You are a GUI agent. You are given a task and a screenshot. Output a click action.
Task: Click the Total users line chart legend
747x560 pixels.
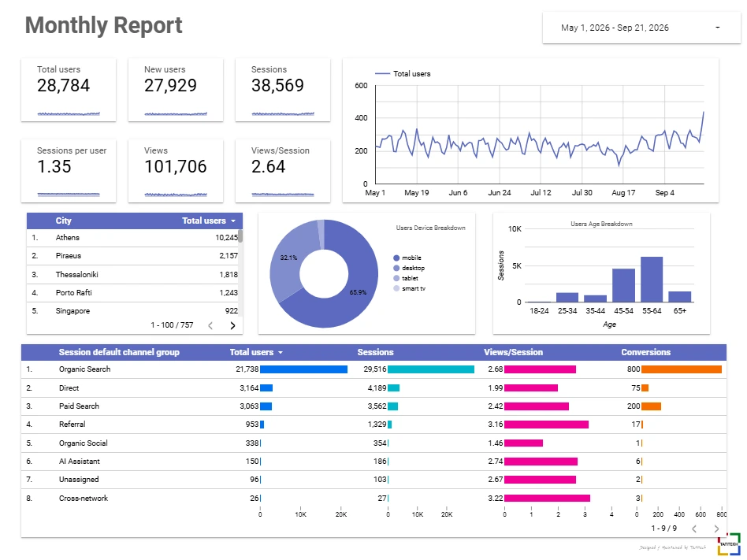click(403, 74)
